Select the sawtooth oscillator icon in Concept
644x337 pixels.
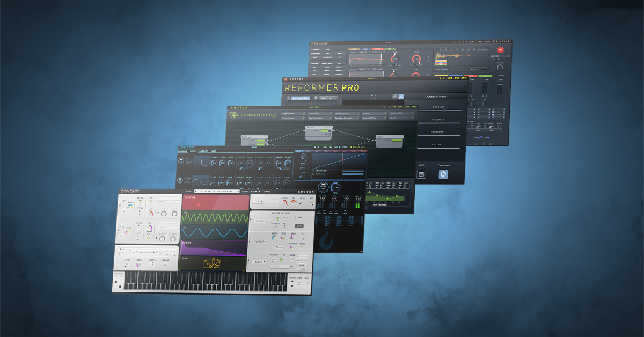[124, 201]
